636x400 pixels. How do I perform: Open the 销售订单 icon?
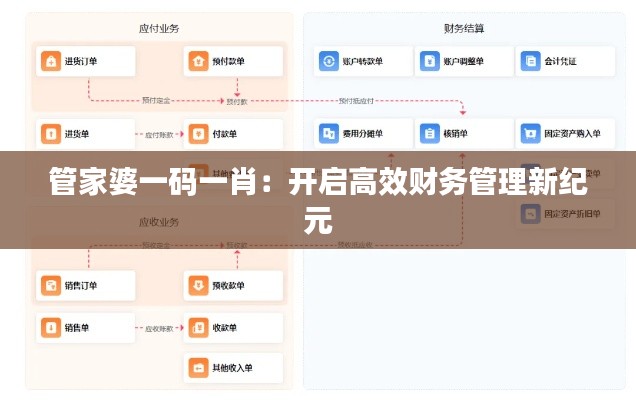pos(51,286)
